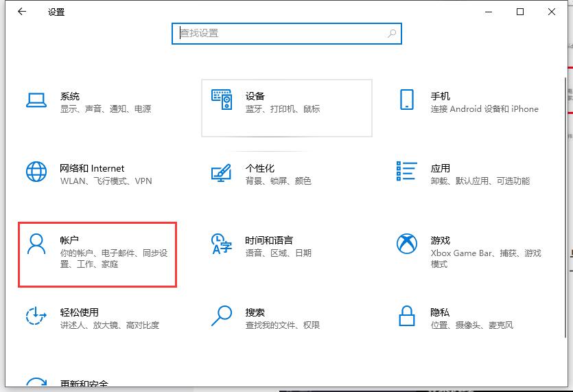Click the vertical scrollbar of Settings
The height and width of the screenshot is (392, 573).
(x=566, y=207)
